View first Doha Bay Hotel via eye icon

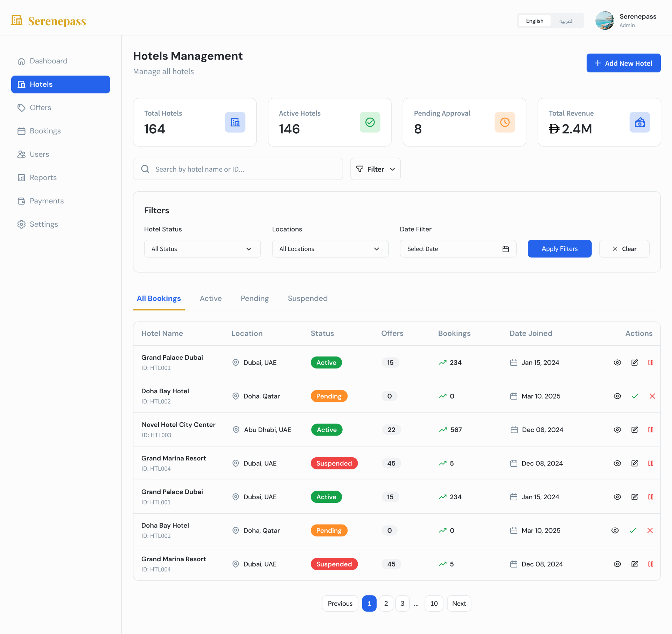pos(617,396)
